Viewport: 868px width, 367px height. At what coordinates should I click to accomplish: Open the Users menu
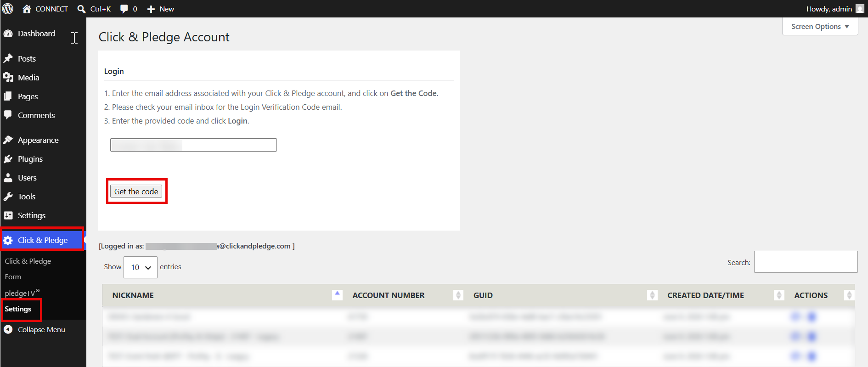tap(27, 178)
